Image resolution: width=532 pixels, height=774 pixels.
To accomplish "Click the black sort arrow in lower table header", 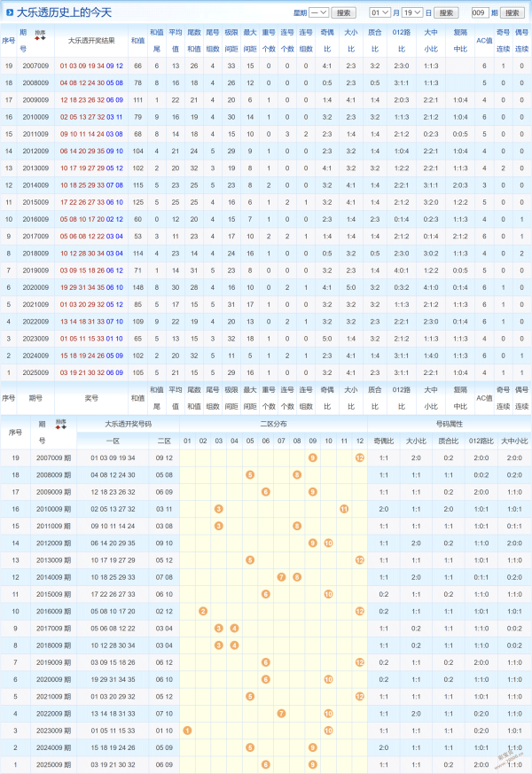I will [x=64, y=426].
